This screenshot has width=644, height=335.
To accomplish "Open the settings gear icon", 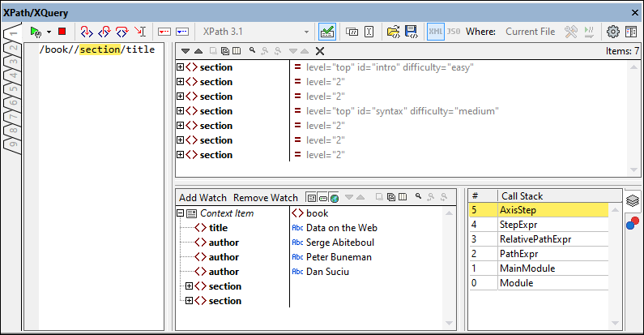I will pyautogui.click(x=612, y=32).
